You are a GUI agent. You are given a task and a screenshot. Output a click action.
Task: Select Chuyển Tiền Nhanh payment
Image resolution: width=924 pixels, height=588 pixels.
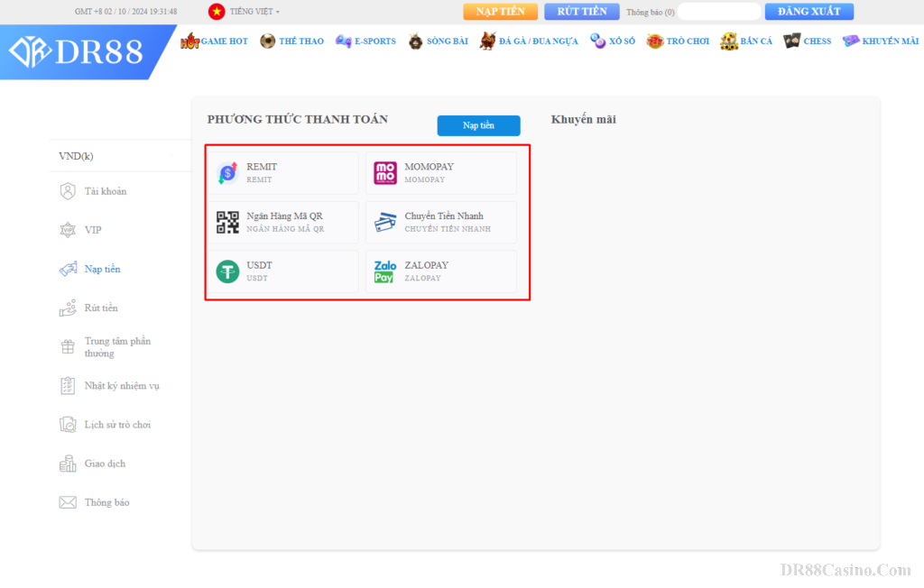coord(441,222)
